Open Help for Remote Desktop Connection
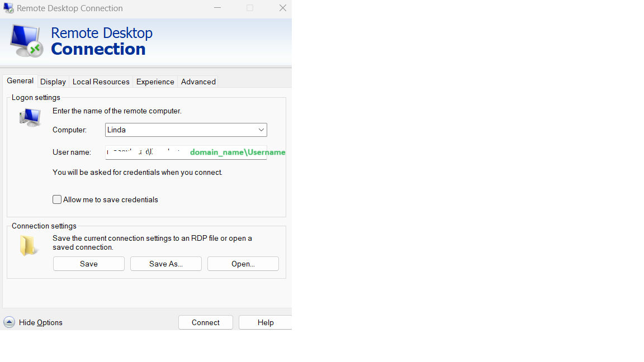 point(265,322)
